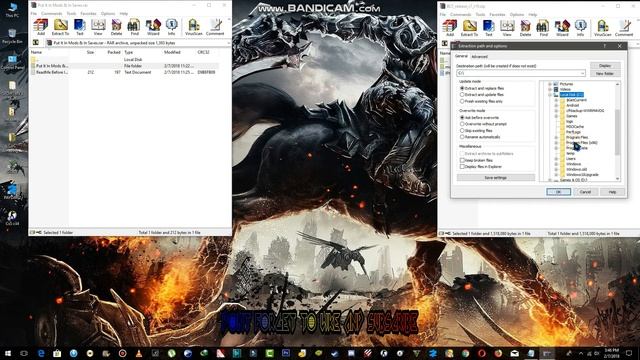Open Wizard in left WinRAR window
Viewport: 640px width, 360px height.
pos(153,27)
